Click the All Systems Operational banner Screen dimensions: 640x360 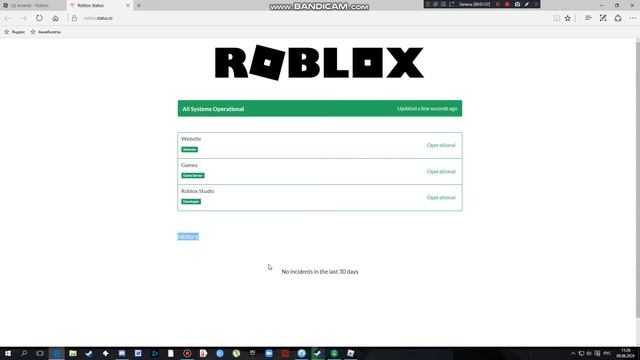coord(320,109)
